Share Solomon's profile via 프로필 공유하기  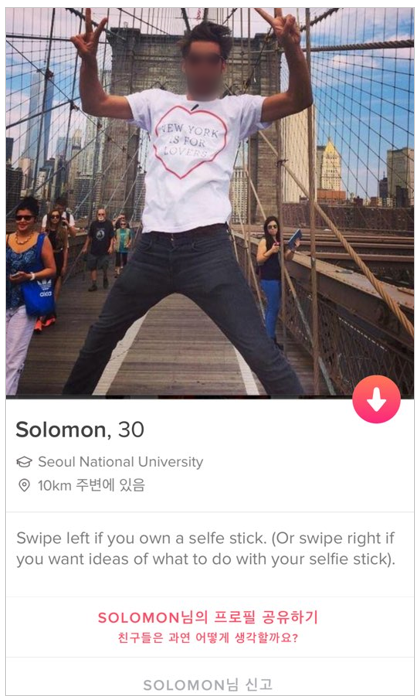208,617
